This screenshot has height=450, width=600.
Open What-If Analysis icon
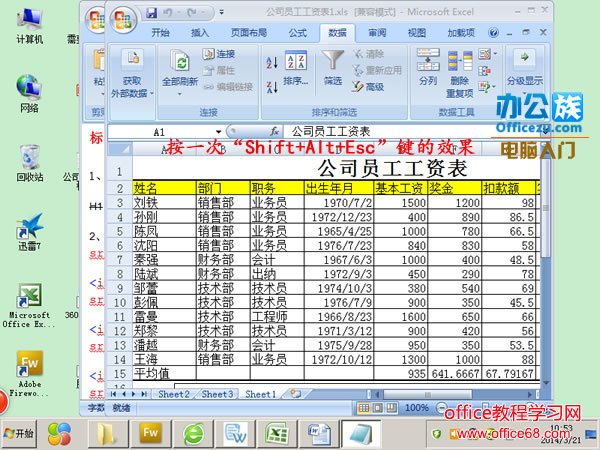point(485,87)
